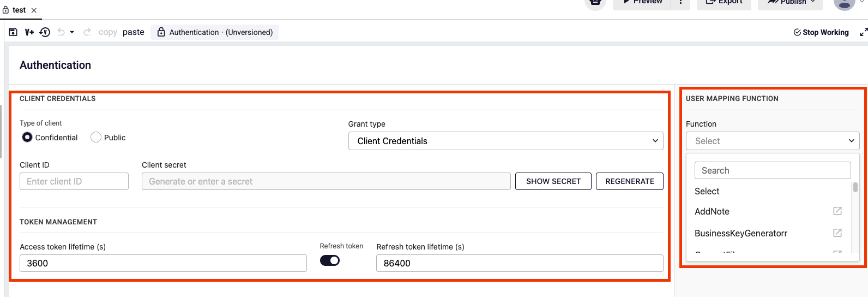The height and width of the screenshot is (297, 868).
Task: Click the function list scrollbar
Action: pos(855,187)
